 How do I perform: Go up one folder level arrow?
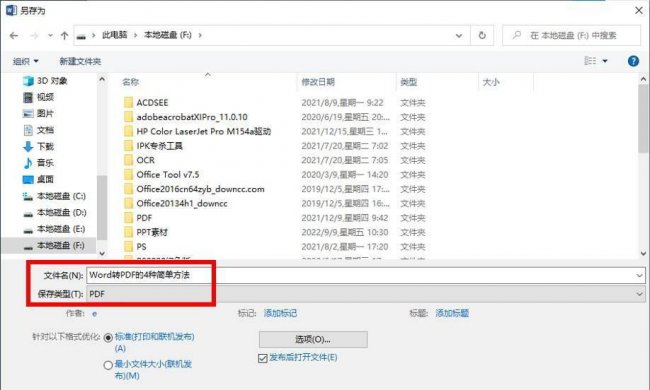[x=64, y=36]
